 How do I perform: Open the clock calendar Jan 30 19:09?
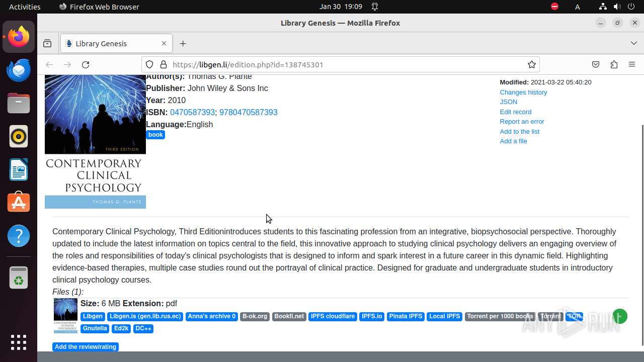[x=341, y=7]
